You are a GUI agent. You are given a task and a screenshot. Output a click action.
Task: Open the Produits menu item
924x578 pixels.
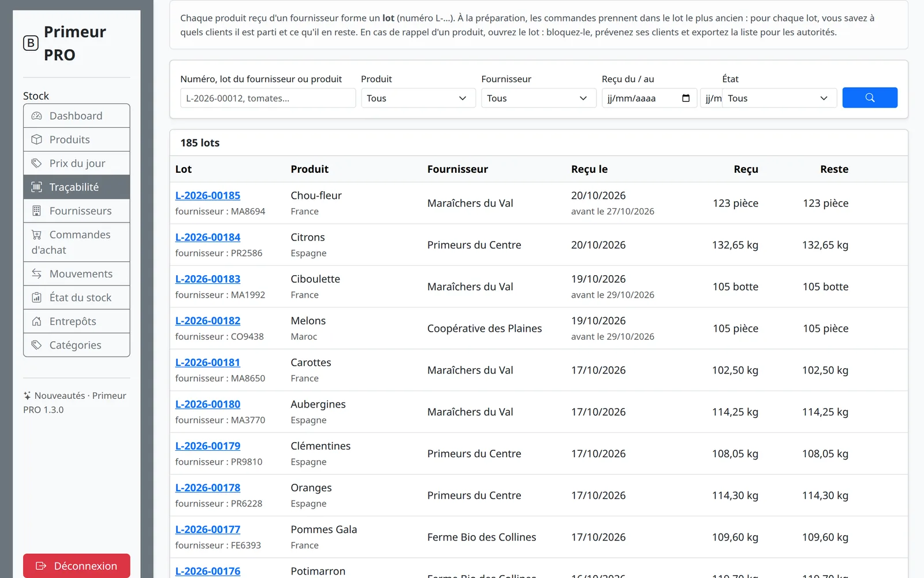pyautogui.click(x=76, y=139)
